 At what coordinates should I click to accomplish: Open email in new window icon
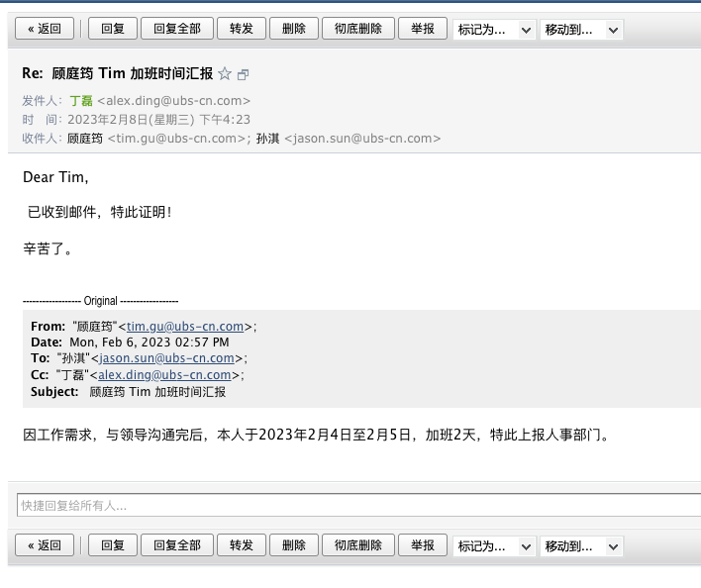click(x=244, y=74)
